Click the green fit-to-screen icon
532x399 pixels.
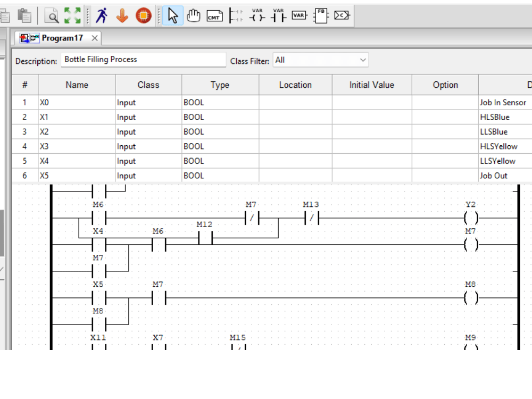[x=72, y=15]
